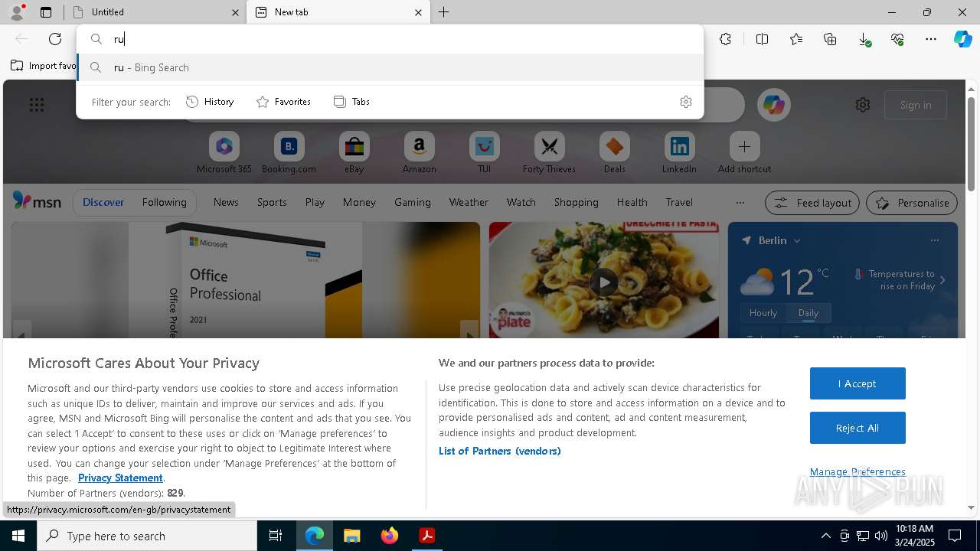Open Play category in msn menu
The image size is (980, 551).
pyautogui.click(x=315, y=202)
